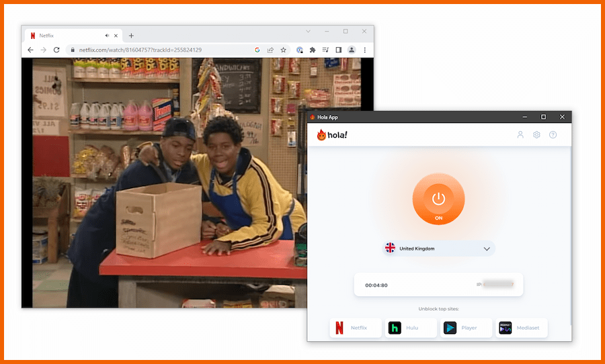The height and width of the screenshot is (364, 605).
Task: Go back in Chrome browser
Action: point(30,50)
